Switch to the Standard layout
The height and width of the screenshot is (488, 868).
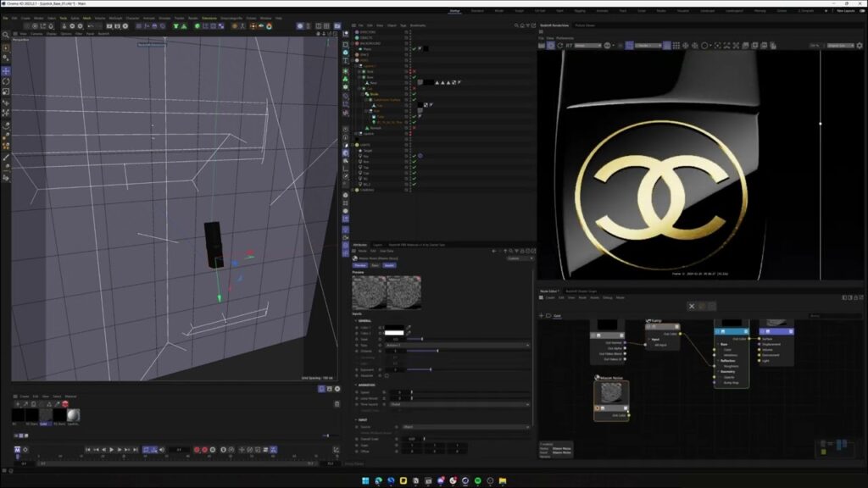pyautogui.click(x=476, y=10)
